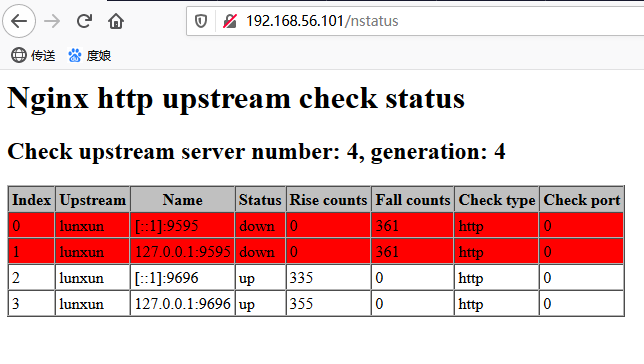Viewport: 644px width, 364px height.
Task: Show insecure connection lock info
Action: tap(230, 21)
